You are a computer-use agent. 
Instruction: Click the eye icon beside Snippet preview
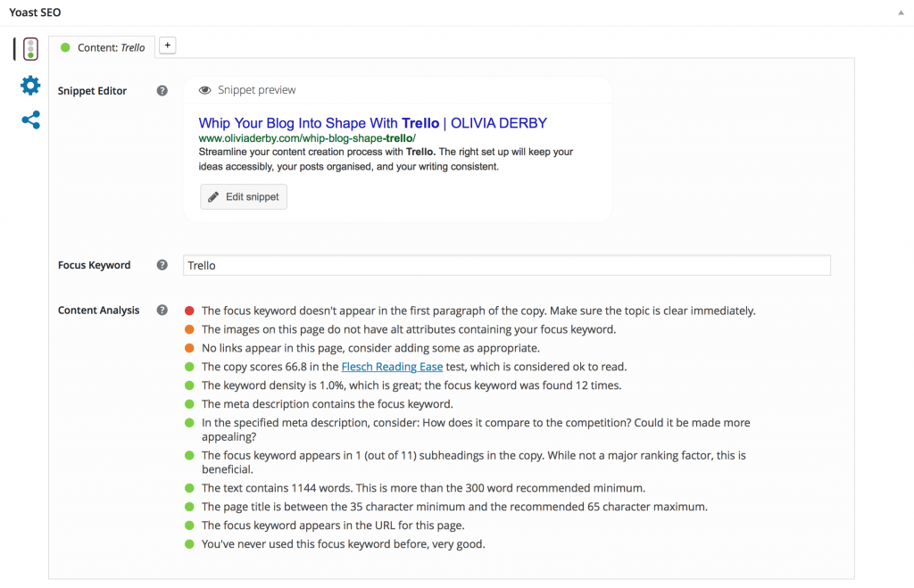click(x=204, y=90)
